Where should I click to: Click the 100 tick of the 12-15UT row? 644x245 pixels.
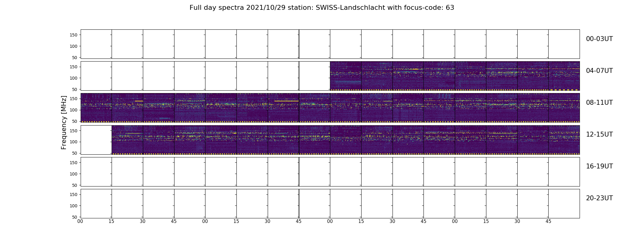coord(74,142)
